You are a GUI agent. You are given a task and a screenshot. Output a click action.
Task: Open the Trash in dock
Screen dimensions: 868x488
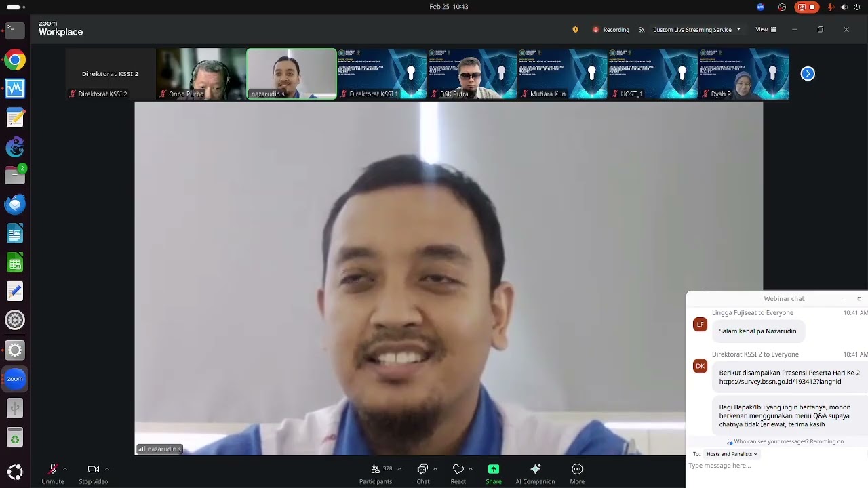[15, 439]
